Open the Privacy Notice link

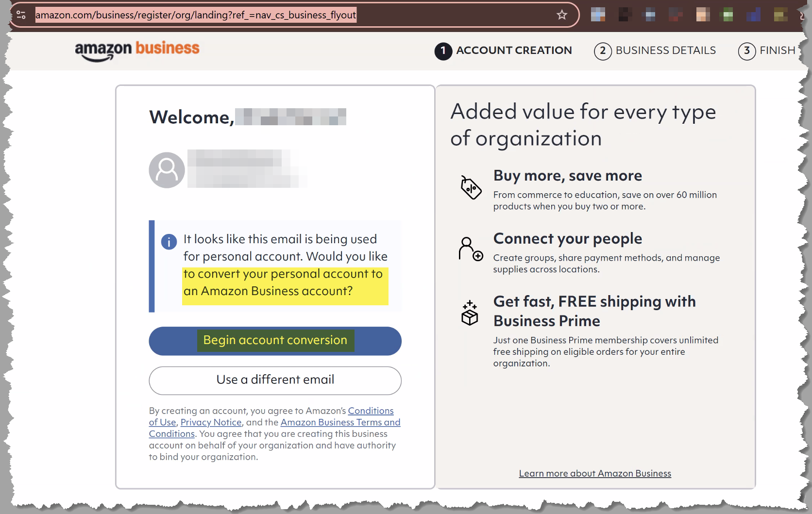tap(211, 422)
